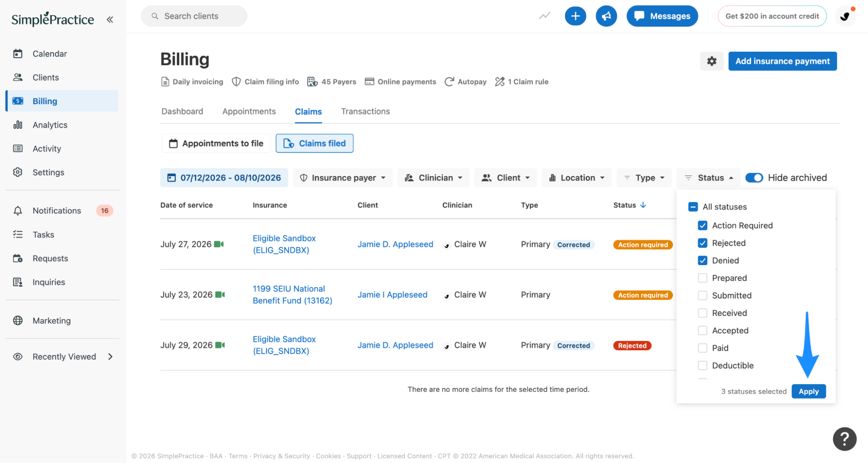Check the Deductible status checkbox
This screenshot has width=868, height=463.
pyautogui.click(x=703, y=365)
